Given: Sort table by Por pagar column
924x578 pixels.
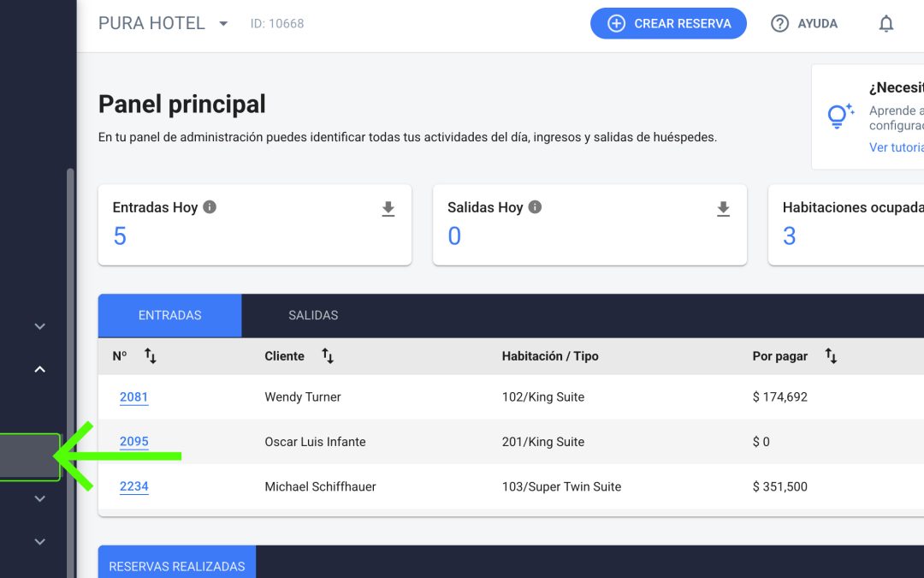Looking at the screenshot, I should pyautogui.click(x=830, y=355).
